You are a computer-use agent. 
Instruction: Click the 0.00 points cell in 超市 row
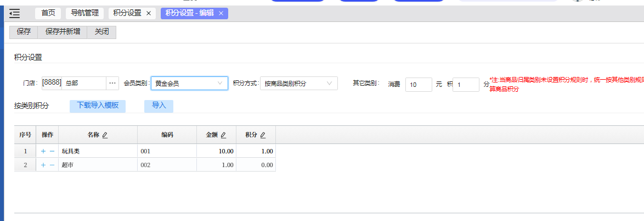coord(256,165)
